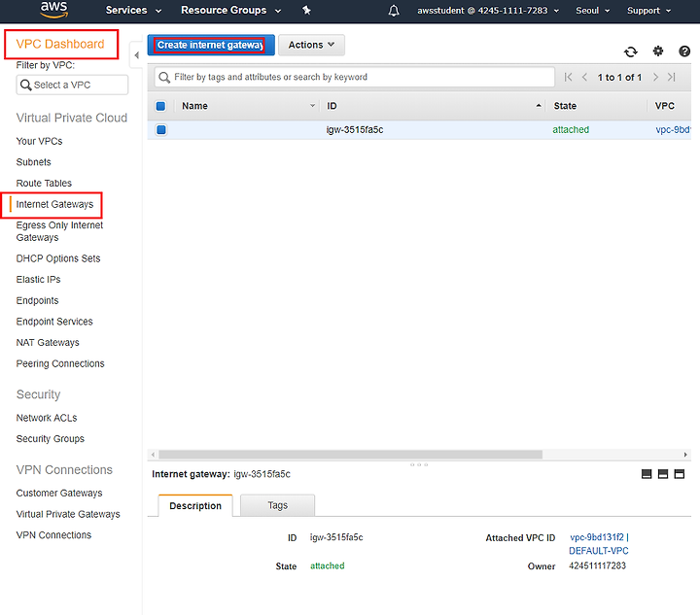This screenshot has height=615, width=700.
Task: Open Peering Connections in sidebar
Action: (x=60, y=364)
